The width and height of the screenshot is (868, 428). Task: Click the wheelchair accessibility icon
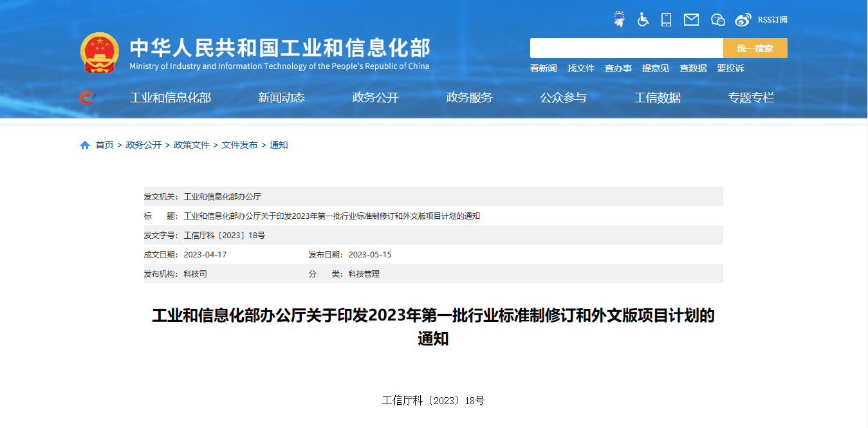(643, 19)
